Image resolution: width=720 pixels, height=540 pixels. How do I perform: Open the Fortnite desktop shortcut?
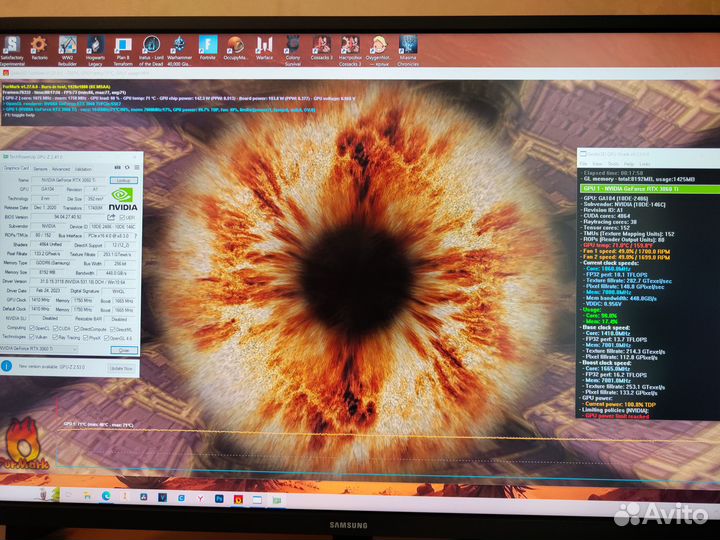[207, 44]
